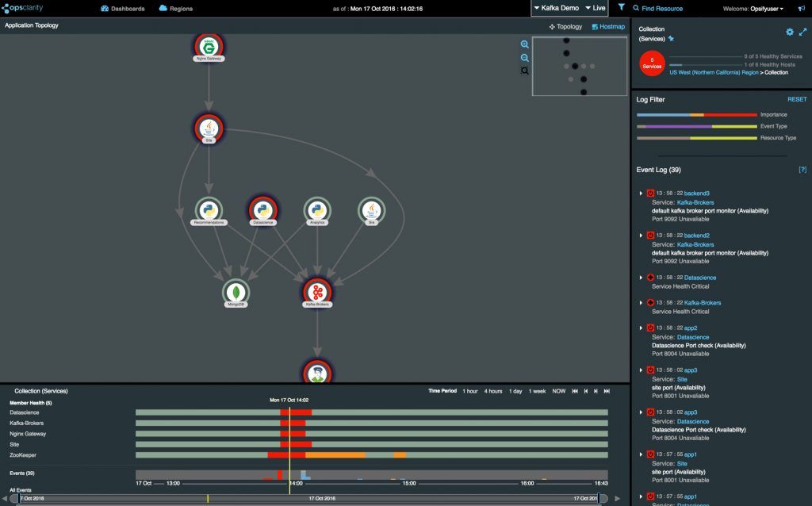Pin the Collection (Services) panel

click(x=671, y=38)
